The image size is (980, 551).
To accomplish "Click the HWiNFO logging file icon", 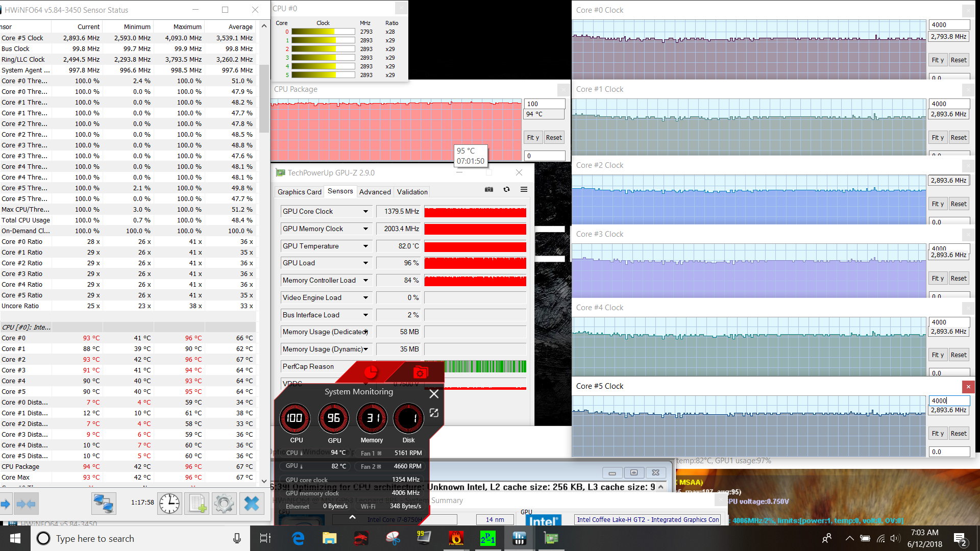I will tap(197, 504).
